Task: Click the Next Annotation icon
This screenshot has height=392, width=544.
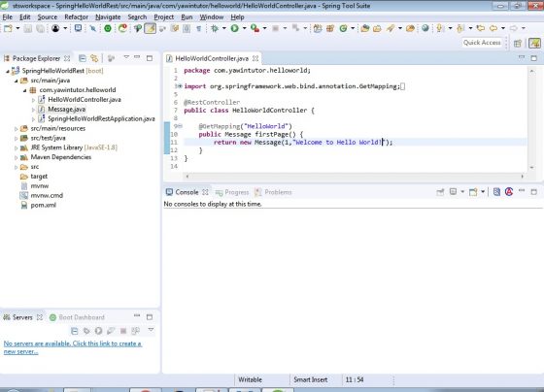Action: tap(440, 28)
